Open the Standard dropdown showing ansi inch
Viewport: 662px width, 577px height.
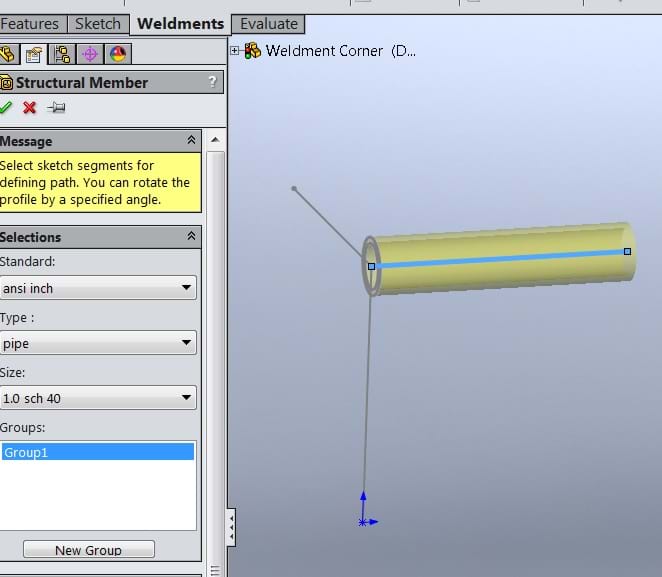coord(98,288)
